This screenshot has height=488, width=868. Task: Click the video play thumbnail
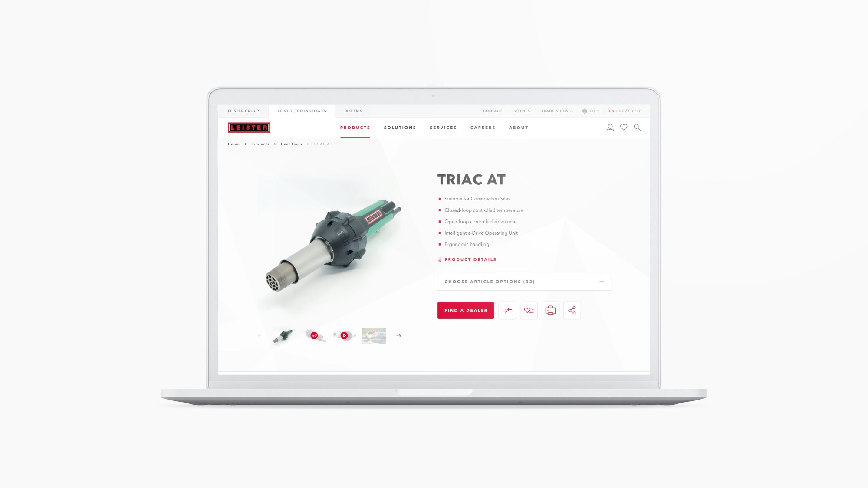click(344, 335)
